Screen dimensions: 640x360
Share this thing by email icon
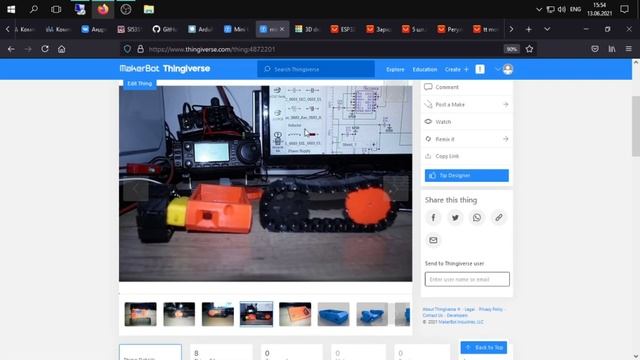click(433, 240)
